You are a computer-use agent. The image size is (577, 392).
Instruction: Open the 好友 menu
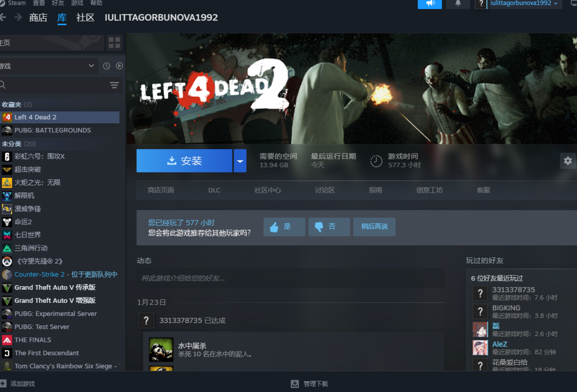pyautogui.click(x=58, y=3)
